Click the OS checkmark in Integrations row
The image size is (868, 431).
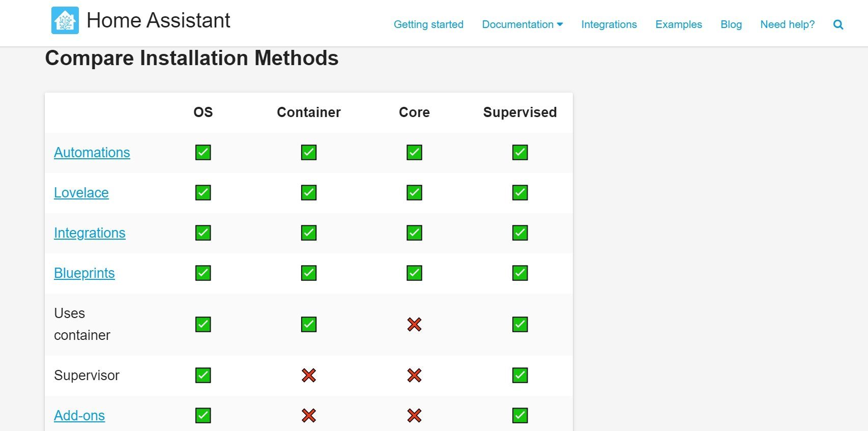coord(203,233)
